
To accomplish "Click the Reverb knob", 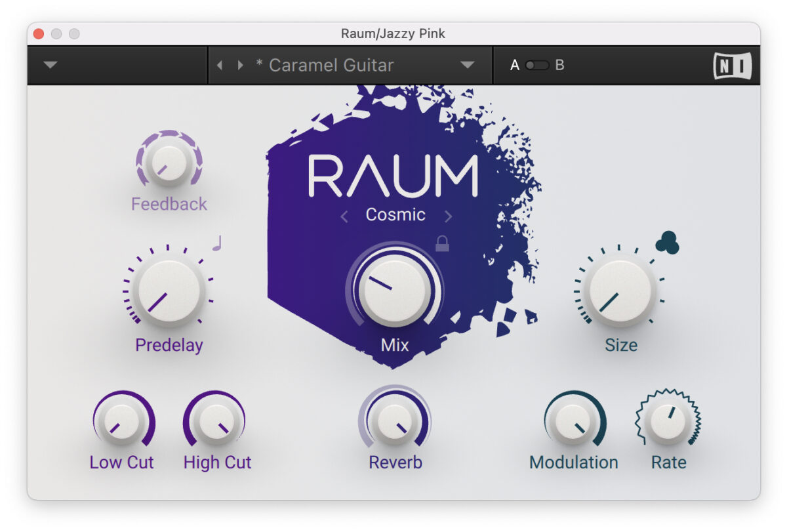I will point(394,422).
